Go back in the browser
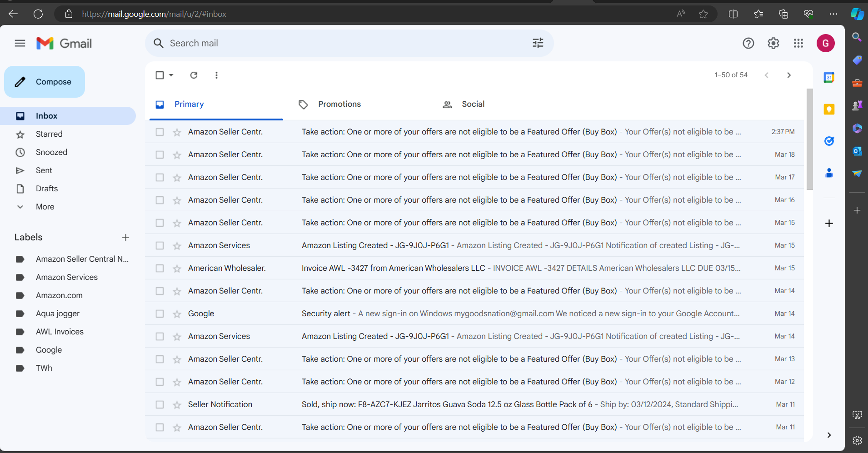Image resolution: width=868 pixels, height=453 pixels. tap(13, 14)
